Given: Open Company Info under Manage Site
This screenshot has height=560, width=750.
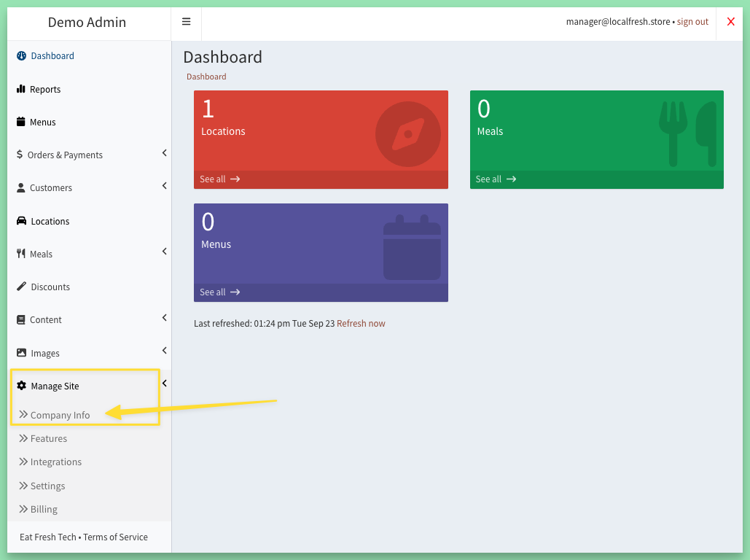Looking at the screenshot, I should [55, 415].
